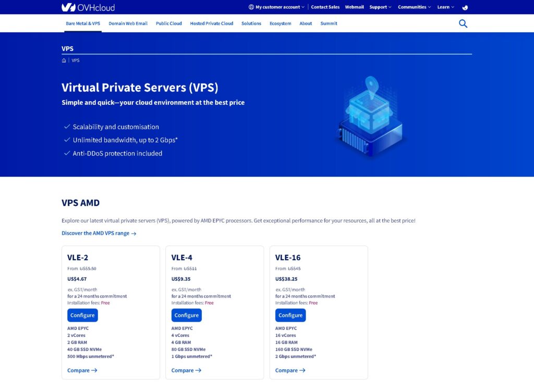This screenshot has width=534, height=392.
Task: Configure the VLE-16 plan
Action: tap(290, 315)
